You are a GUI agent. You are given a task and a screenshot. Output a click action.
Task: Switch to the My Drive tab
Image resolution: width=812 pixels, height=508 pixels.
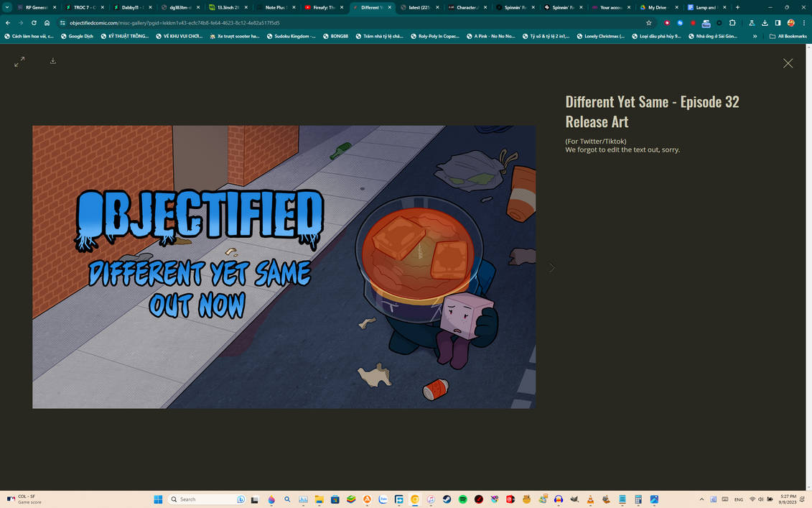pos(658,7)
